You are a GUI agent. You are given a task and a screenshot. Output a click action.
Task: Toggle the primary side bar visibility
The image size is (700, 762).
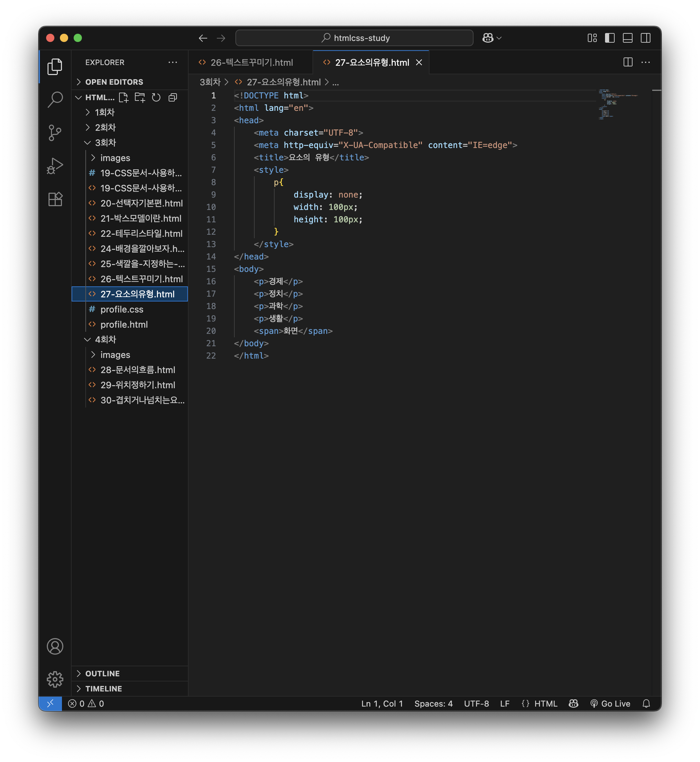click(609, 38)
